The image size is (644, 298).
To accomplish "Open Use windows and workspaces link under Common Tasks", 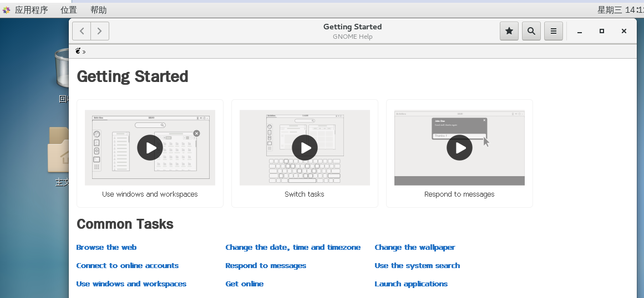I will click(x=131, y=284).
